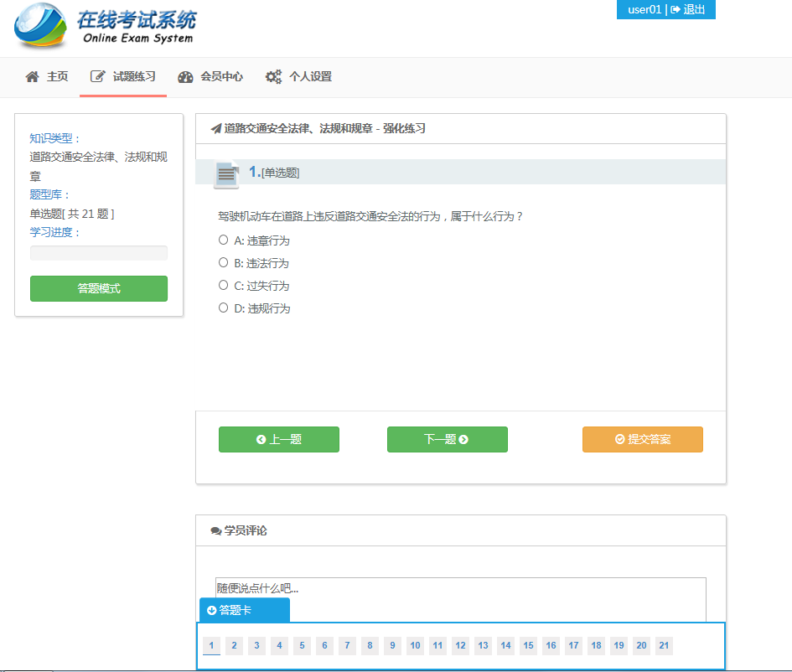Jump to question 11 in answer card

438,645
